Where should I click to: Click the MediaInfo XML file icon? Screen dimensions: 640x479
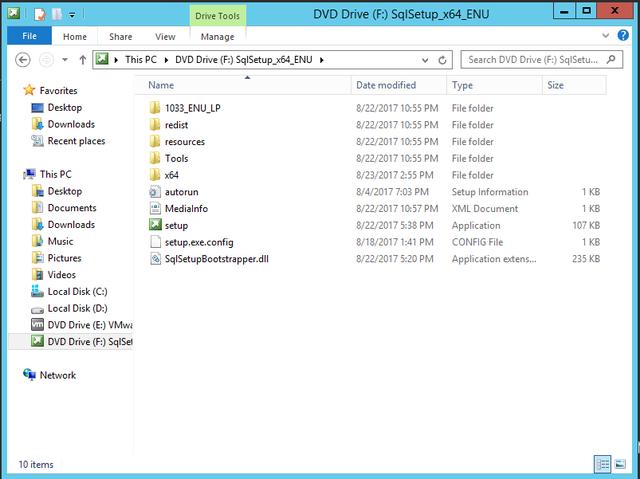[x=155, y=208]
